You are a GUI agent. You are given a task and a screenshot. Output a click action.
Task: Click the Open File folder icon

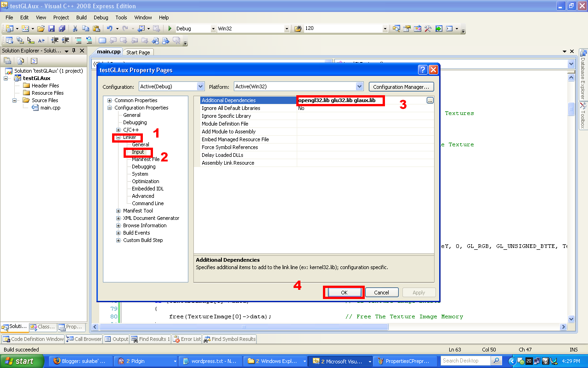point(41,29)
